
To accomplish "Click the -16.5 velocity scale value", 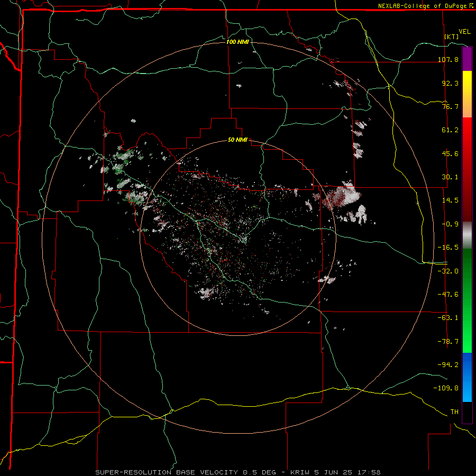I will [448, 248].
